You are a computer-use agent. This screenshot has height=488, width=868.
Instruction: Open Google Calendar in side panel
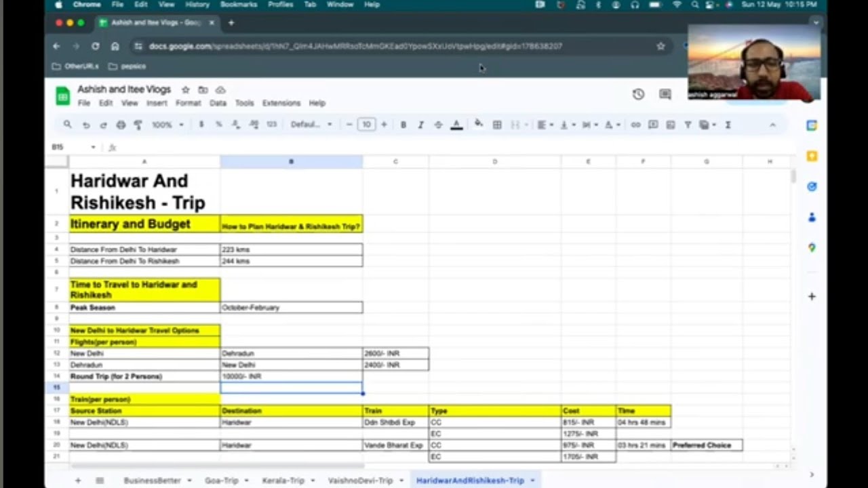pos(812,125)
